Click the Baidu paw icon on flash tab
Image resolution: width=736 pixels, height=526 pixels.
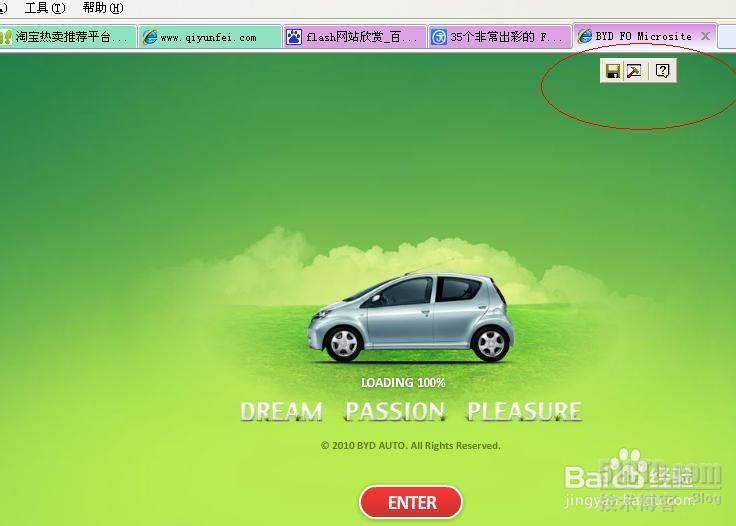coord(294,37)
